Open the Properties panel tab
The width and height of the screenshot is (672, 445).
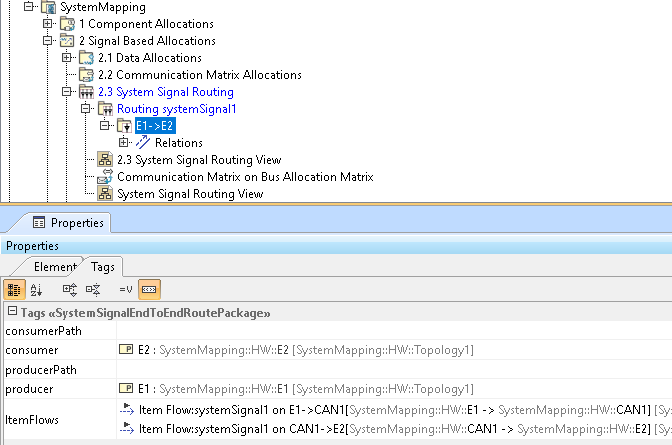pos(69,223)
